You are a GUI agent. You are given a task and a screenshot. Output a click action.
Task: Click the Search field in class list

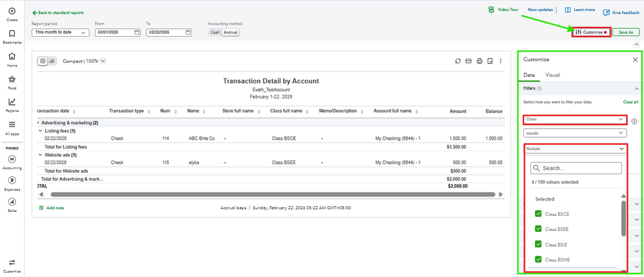576,168
